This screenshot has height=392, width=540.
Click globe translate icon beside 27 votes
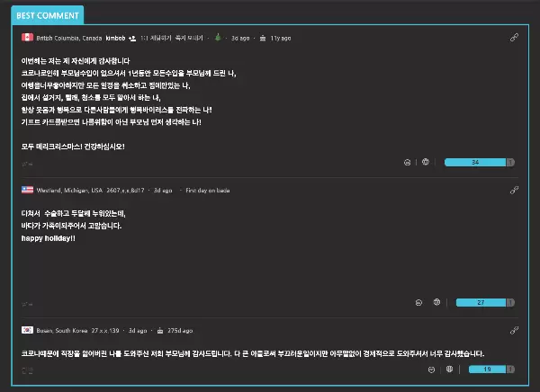pos(436,302)
